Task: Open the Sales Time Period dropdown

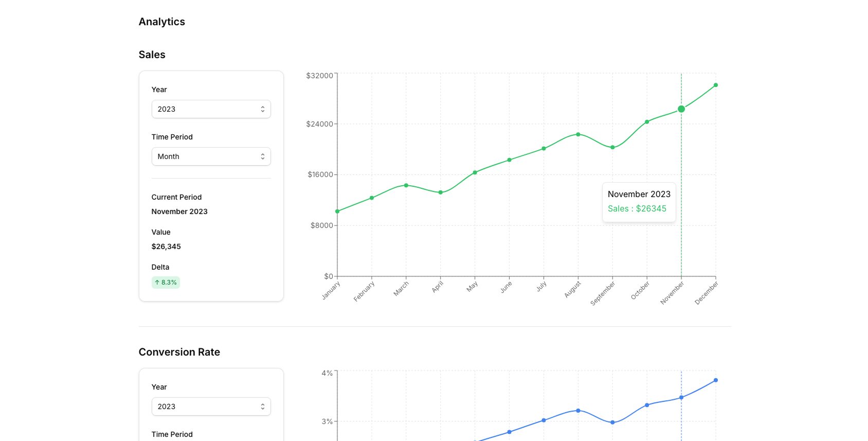Action: (211, 156)
